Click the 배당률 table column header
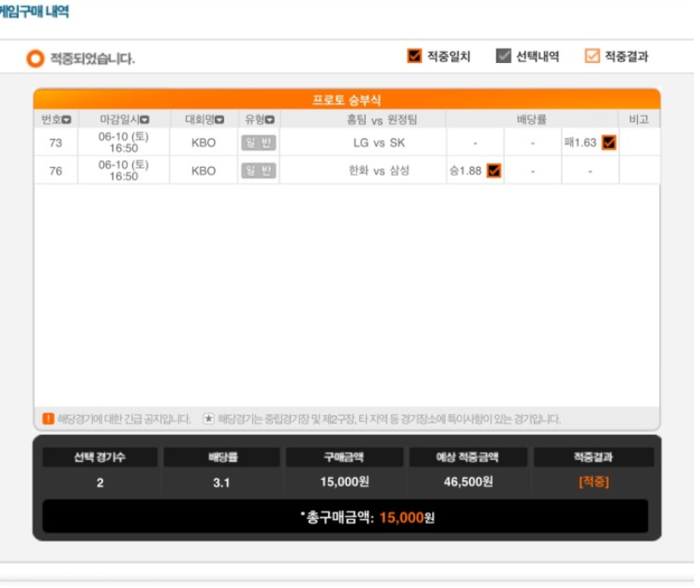Image resolution: width=700 pixels, height=588 pixels. [x=531, y=119]
